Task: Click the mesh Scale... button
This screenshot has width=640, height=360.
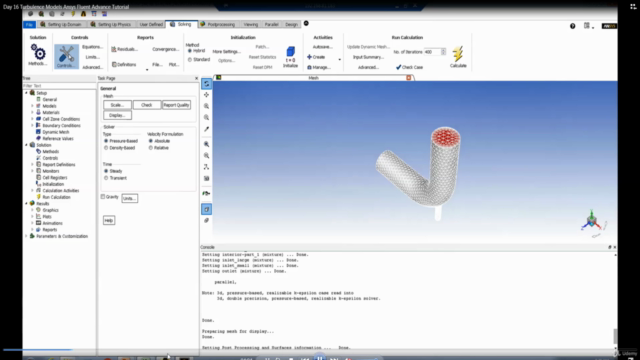Action: tap(117, 105)
